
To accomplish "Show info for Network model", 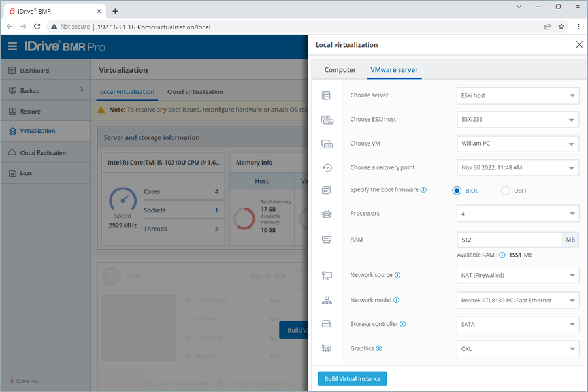I will [x=396, y=300].
